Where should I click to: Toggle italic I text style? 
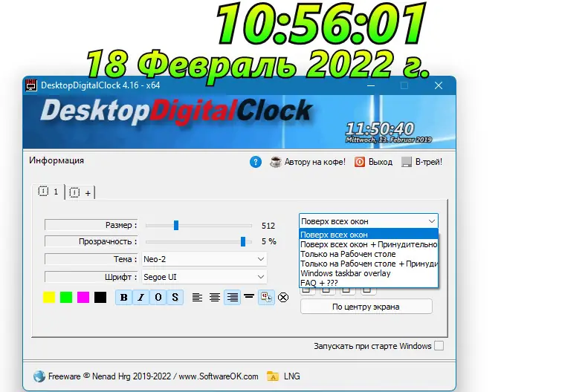pos(141,298)
